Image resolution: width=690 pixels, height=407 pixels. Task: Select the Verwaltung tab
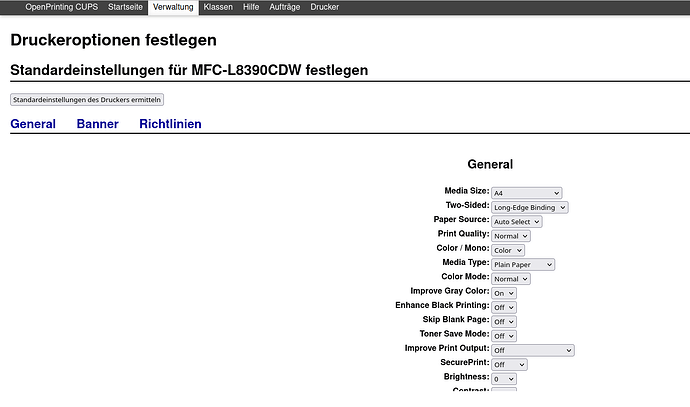pos(173,7)
